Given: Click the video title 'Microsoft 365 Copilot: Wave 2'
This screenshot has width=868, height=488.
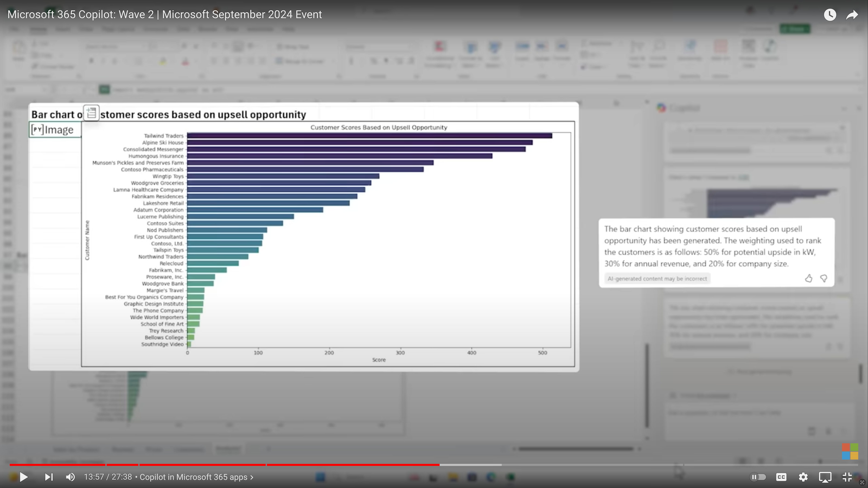Looking at the screenshot, I should [x=81, y=15].
